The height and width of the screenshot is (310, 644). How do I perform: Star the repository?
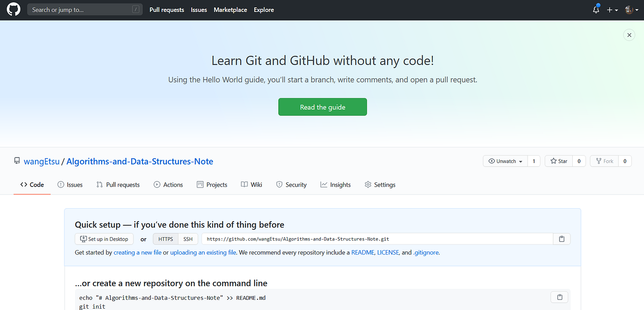[558, 161]
